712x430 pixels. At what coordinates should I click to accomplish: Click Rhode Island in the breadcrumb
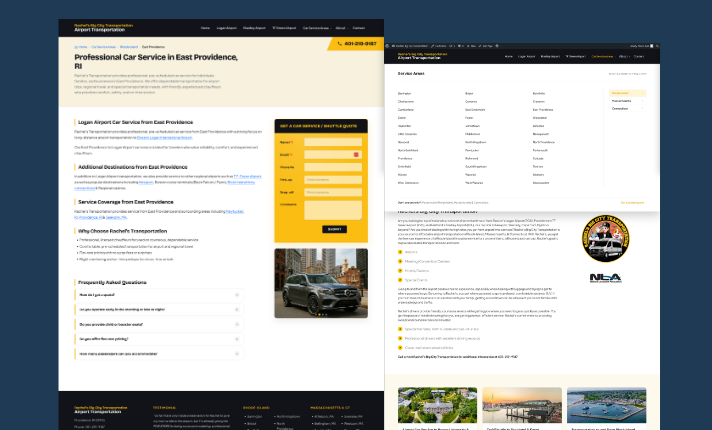[129, 47]
